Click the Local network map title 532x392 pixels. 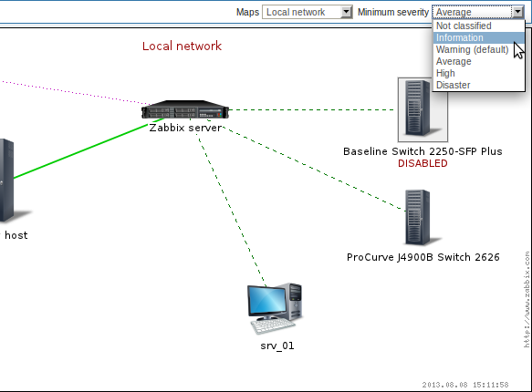tap(182, 46)
